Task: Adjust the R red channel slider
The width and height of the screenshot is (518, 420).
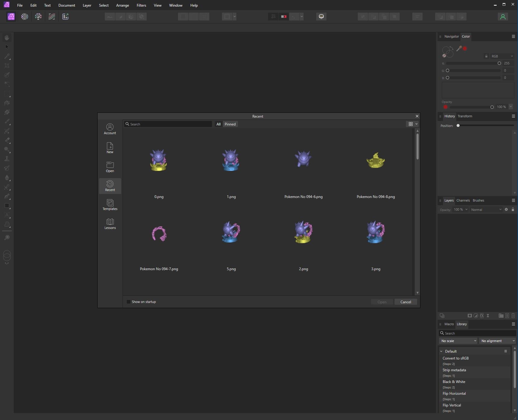Action: coord(473,63)
